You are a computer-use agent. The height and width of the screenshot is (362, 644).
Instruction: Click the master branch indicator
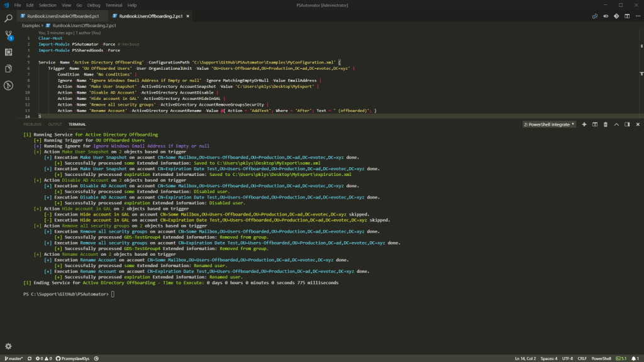[x=16, y=358]
